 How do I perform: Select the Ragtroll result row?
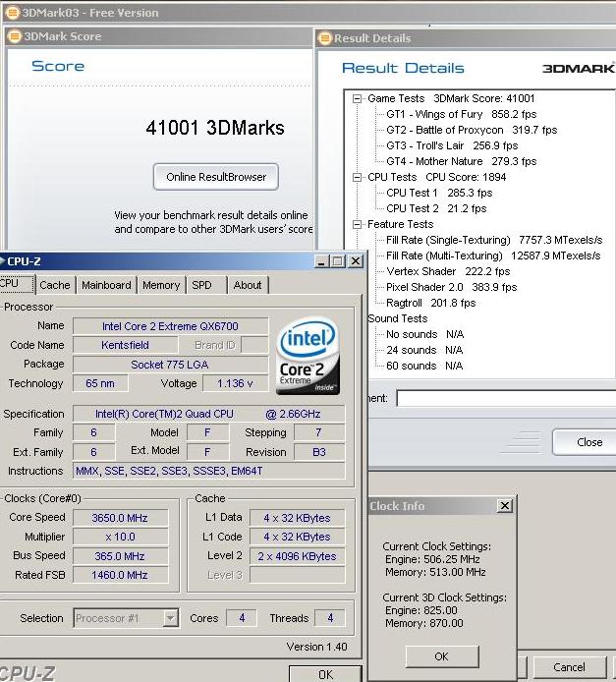[431, 303]
